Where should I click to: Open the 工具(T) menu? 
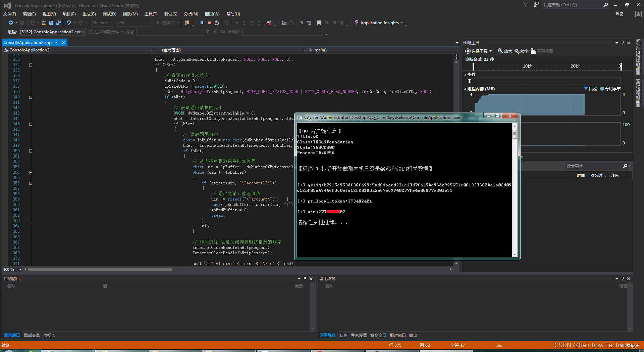pos(151,14)
